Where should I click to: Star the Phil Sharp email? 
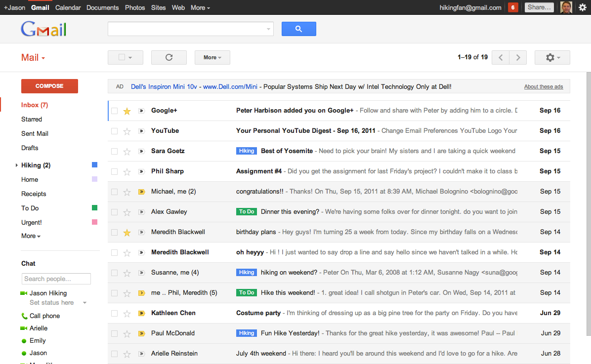(x=127, y=172)
